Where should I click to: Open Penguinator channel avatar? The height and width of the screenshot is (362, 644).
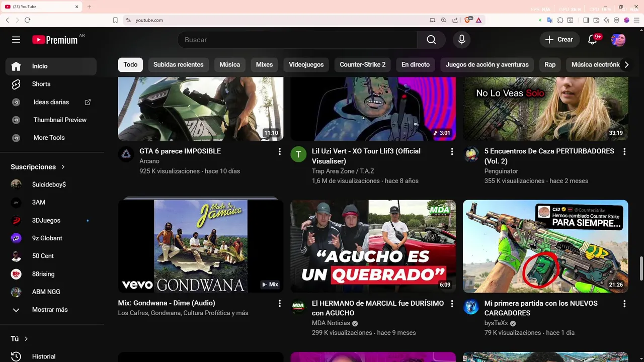(x=471, y=154)
